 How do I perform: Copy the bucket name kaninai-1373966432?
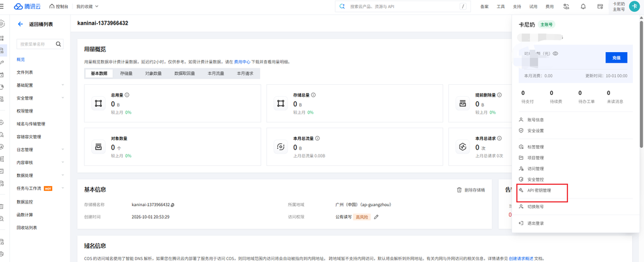[x=173, y=205]
